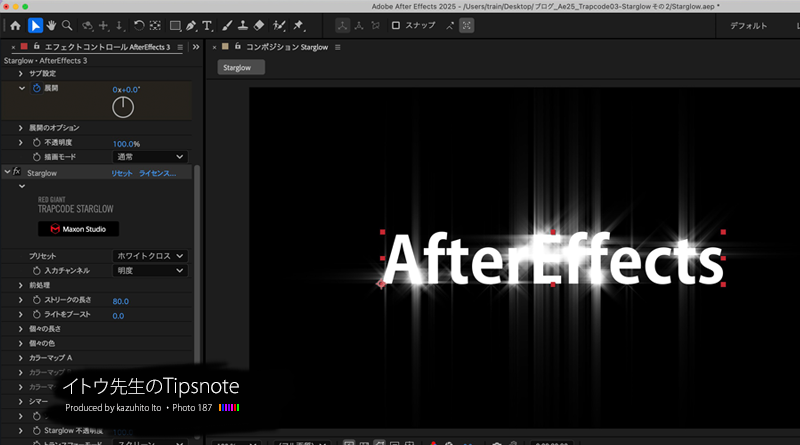800x445 pixels.
Task: Switch to コンポジション Starglow panel tab
Action: coord(287,47)
